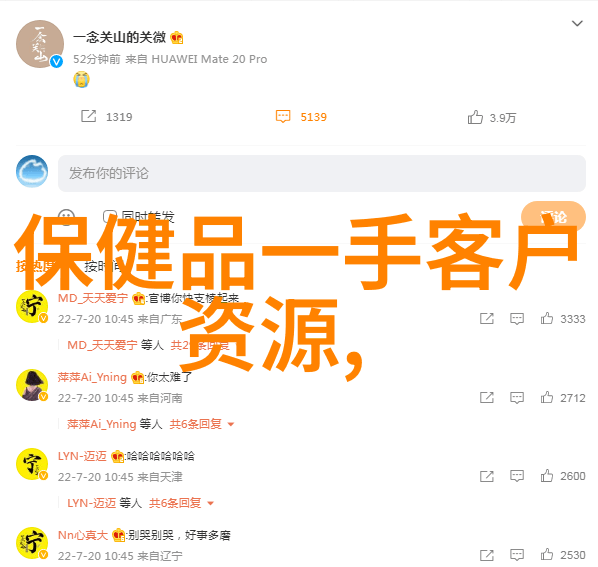Open the post options chevron at top right
This screenshot has width=598, height=567.
coord(577,24)
